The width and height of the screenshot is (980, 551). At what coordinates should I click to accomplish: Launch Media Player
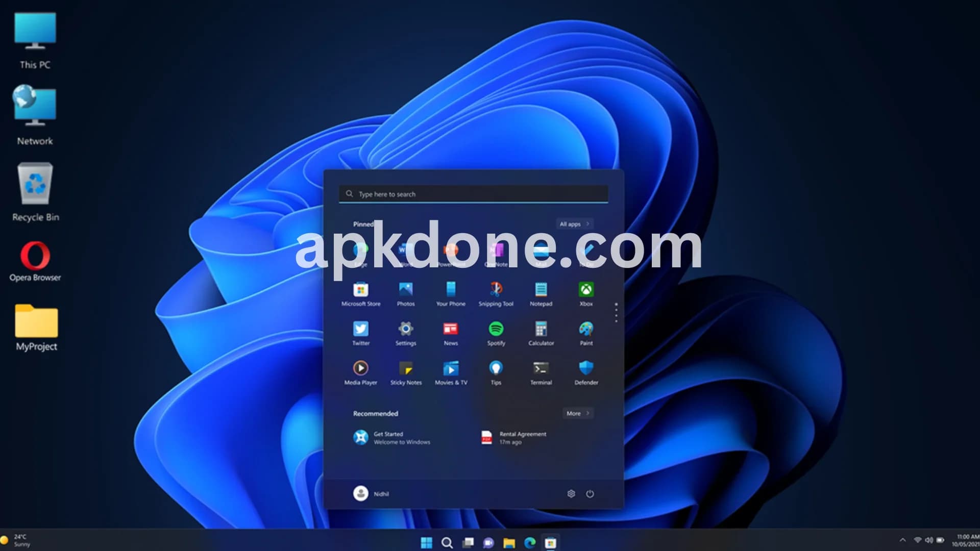pyautogui.click(x=360, y=373)
